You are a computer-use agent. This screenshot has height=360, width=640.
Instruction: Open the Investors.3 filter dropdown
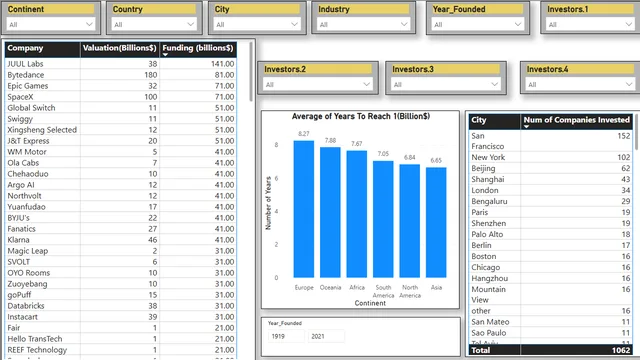(446, 84)
